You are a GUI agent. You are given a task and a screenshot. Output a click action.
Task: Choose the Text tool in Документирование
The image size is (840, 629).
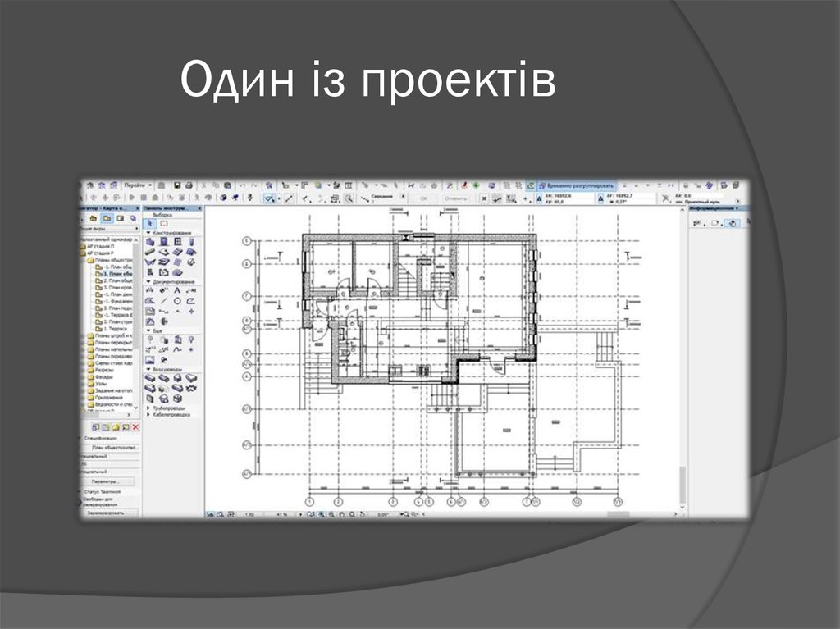pyautogui.click(x=176, y=290)
